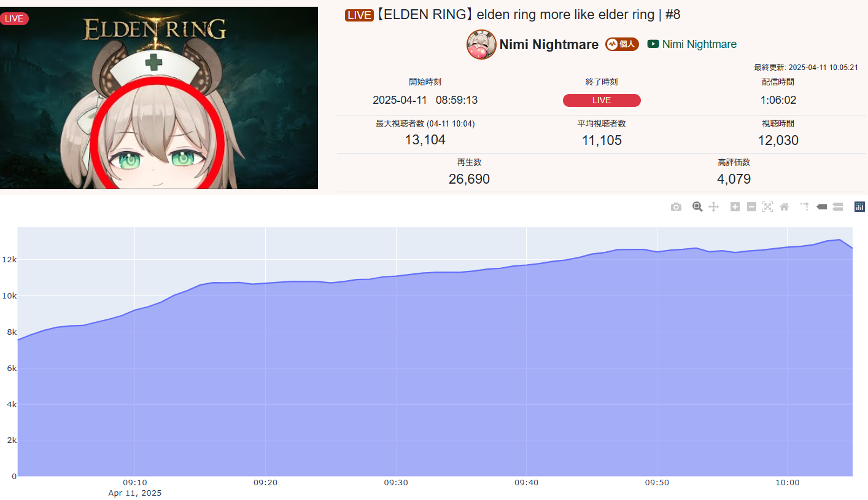The image size is (868, 500).
Task: Click the orange 個人 tag badge
Action: click(622, 44)
